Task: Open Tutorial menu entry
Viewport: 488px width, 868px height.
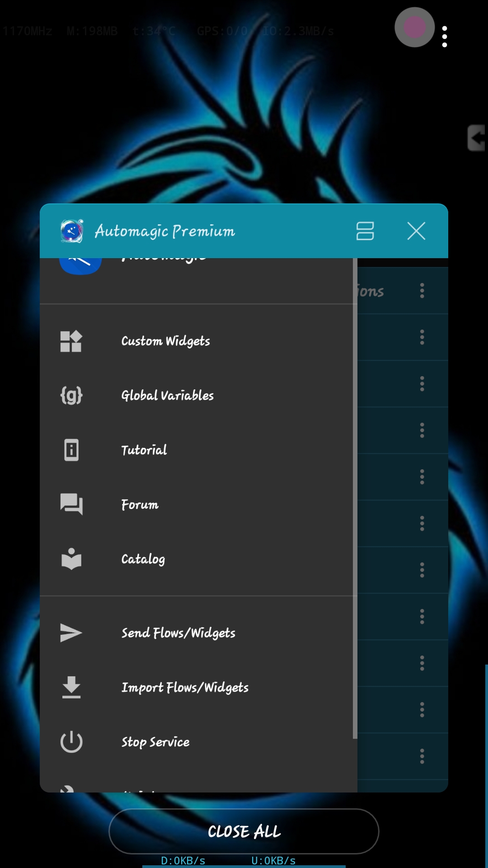Action: (x=198, y=450)
